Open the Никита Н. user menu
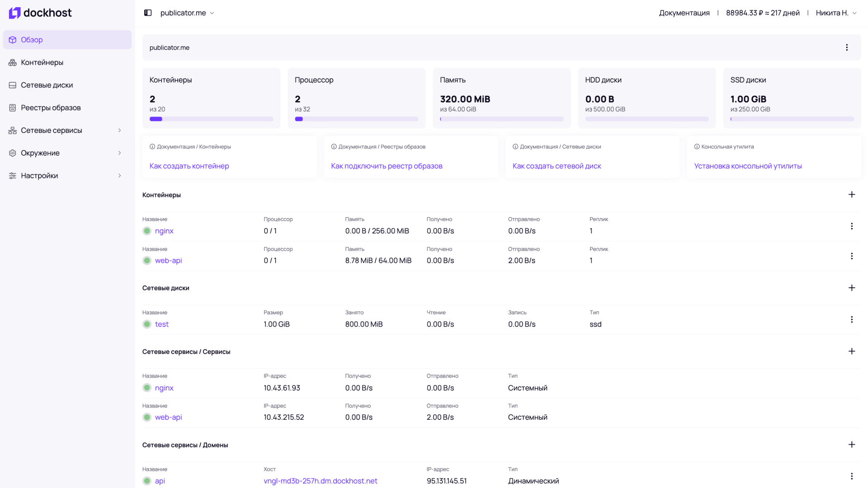Screen dimensions: 868x488 [836, 13]
